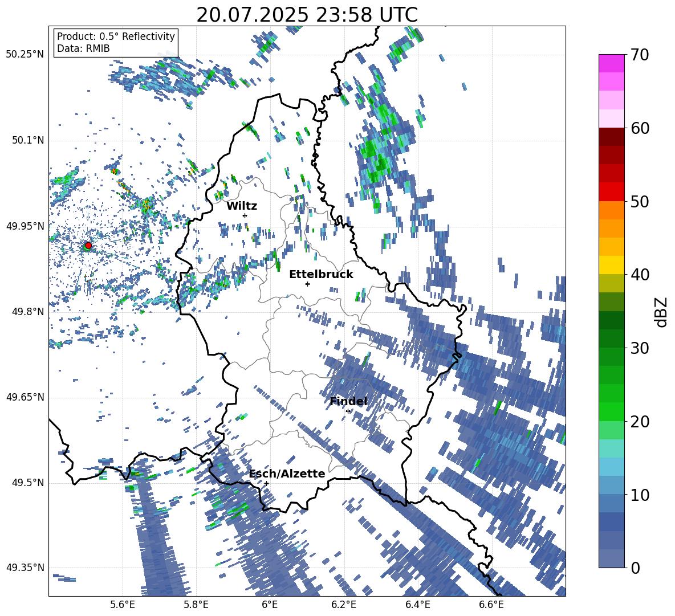Click the Esch/Alzette city label
Viewport: 675px width, 616px height.
[287, 474]
